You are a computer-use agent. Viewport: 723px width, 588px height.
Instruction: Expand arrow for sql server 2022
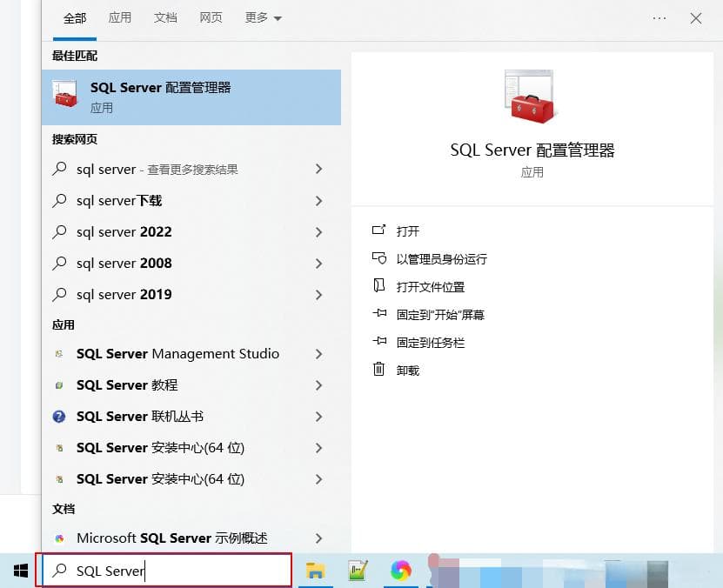318,232
